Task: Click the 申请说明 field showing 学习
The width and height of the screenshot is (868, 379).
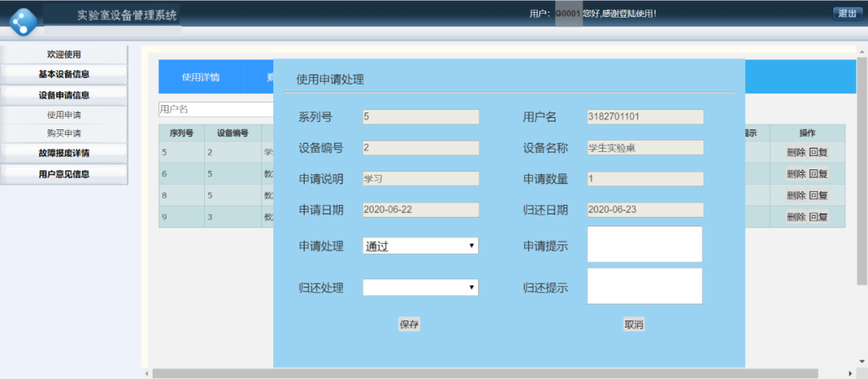Action: (420, 179)
